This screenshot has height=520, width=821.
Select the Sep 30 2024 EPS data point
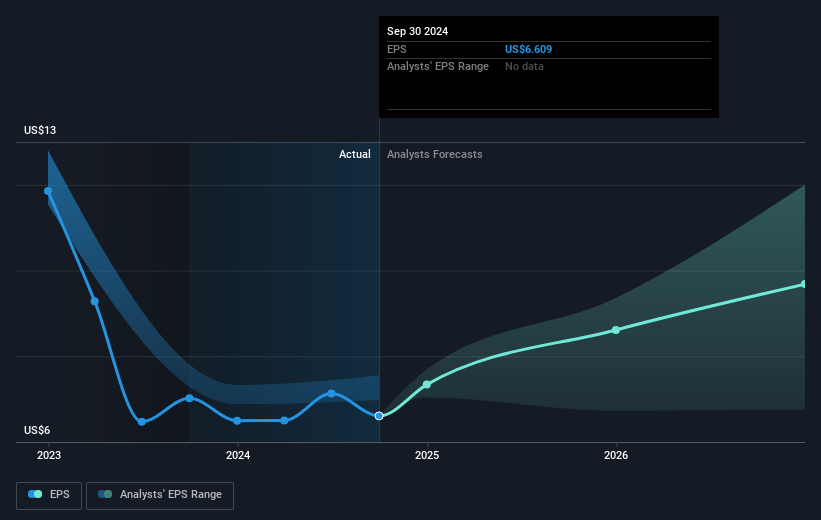click(x=379, y=416)
